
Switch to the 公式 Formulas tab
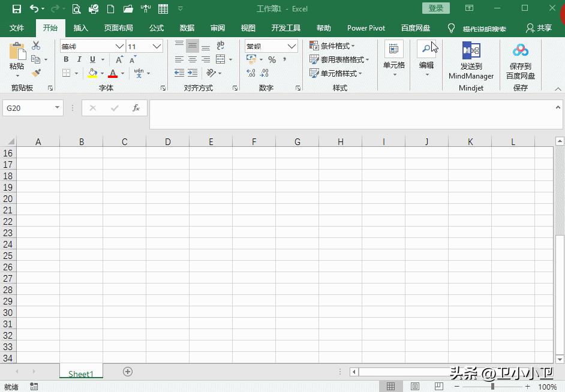point(157,28)
